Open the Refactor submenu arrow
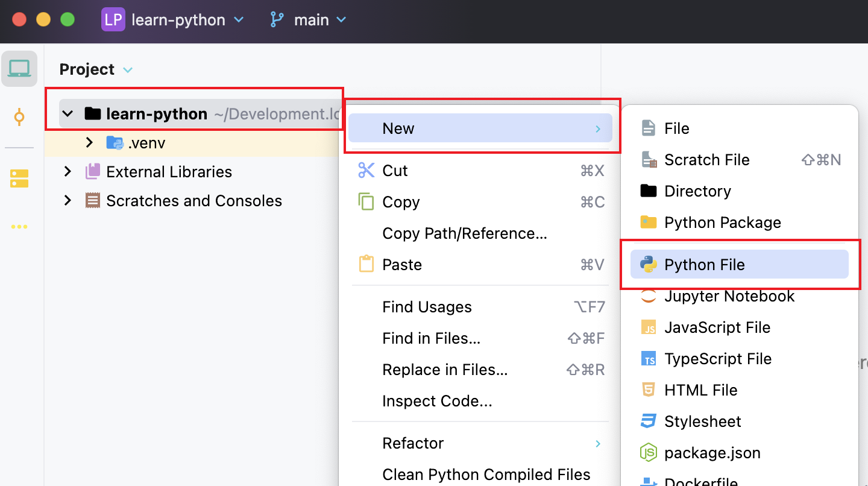The image size is (868, 486). [x=598, y=443]
